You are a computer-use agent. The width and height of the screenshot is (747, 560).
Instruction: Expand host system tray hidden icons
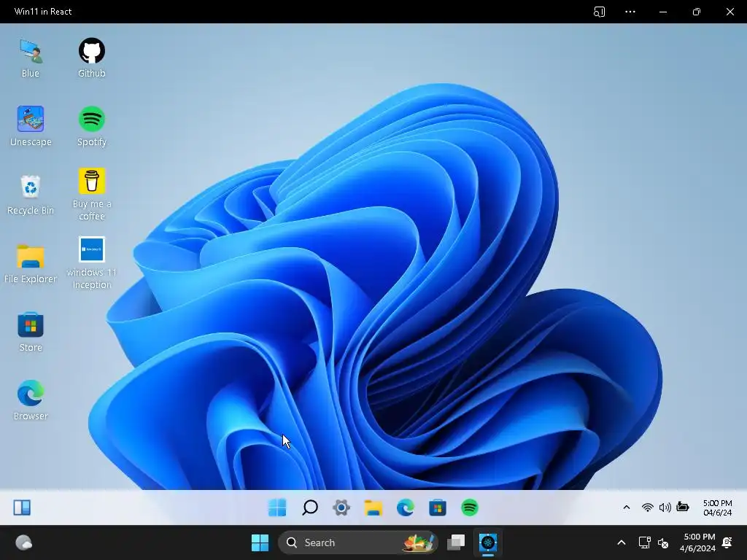622,542
